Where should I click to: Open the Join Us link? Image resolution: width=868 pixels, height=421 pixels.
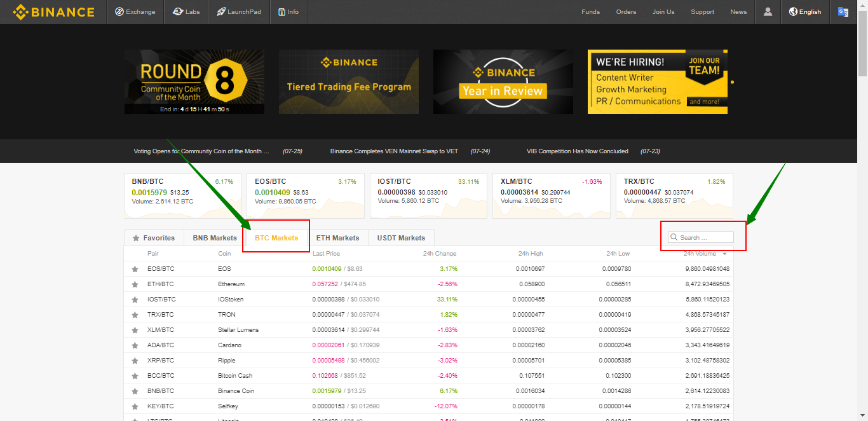pos(663,11)
